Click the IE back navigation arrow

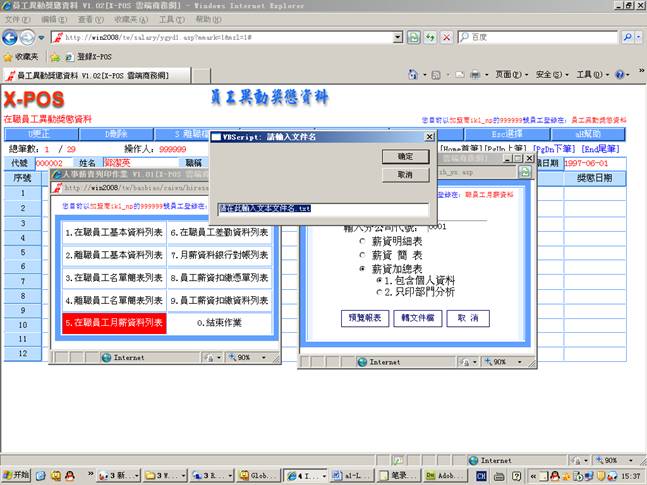point(13,37)
